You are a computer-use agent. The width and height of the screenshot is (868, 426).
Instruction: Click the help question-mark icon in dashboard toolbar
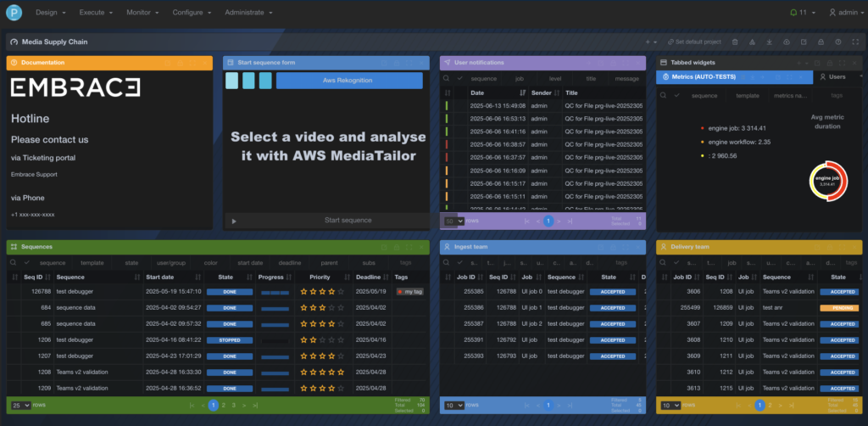pyautogui.click(x=838, y=42)
